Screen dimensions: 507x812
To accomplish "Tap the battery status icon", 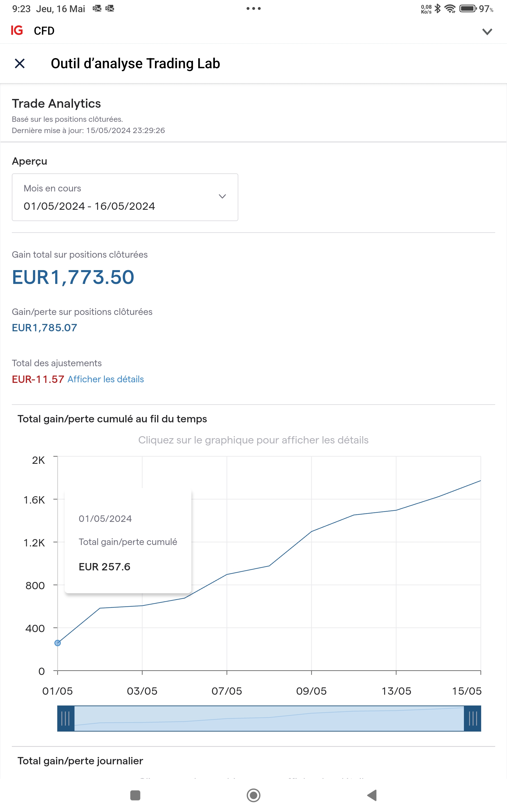I will (x=468, y=8).
